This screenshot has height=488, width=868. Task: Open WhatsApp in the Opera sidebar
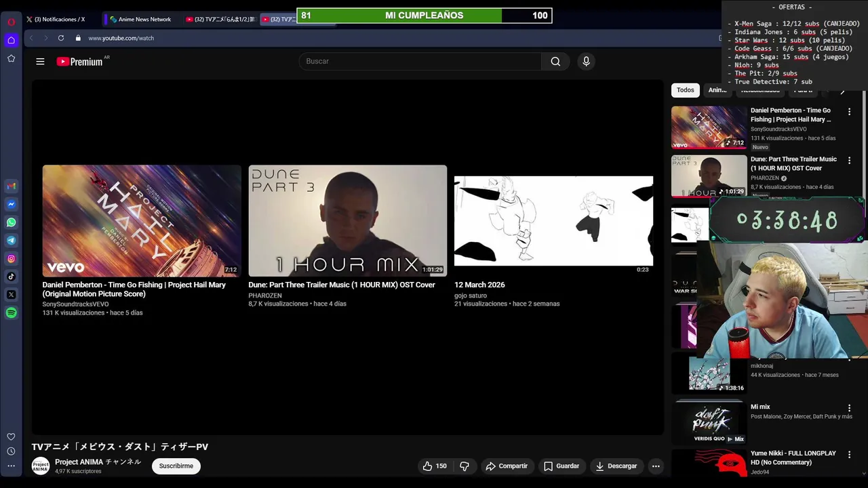pyautogui.click(x=11, y=222)
